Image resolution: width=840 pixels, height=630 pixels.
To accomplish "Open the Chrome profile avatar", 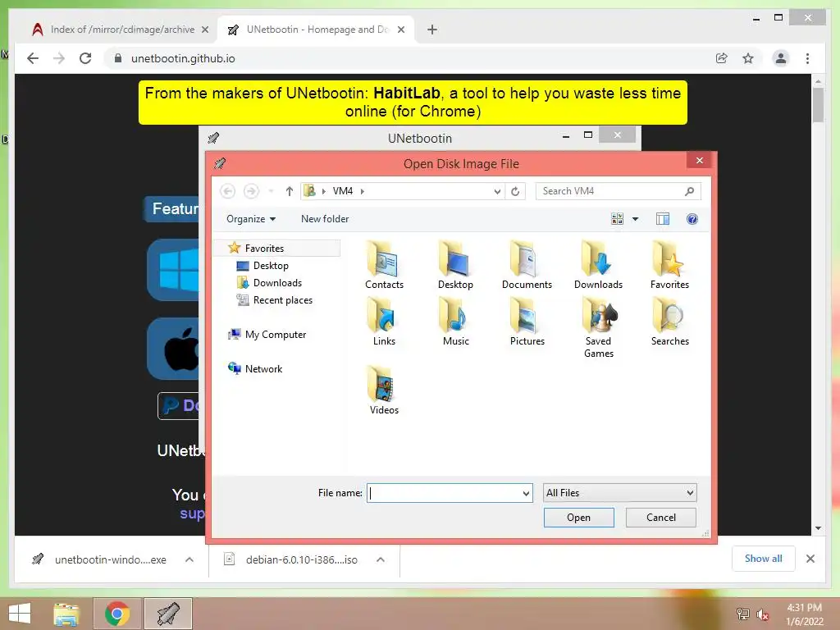I will [781, 58].
